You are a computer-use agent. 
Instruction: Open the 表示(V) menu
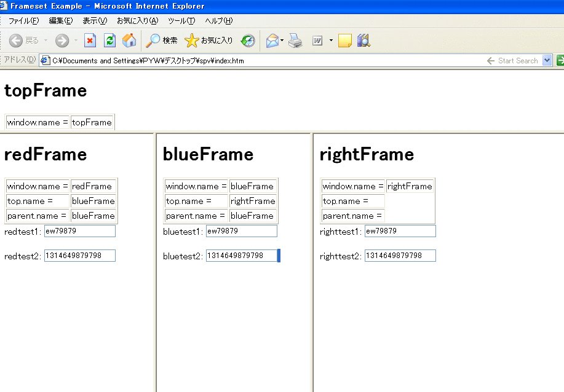pyautogui.click(x=95, y=21)
